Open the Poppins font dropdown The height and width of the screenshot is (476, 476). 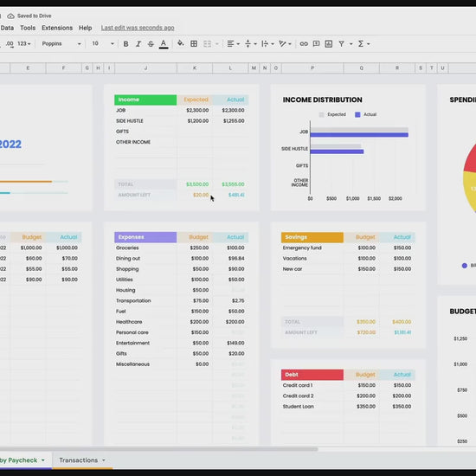61,44
